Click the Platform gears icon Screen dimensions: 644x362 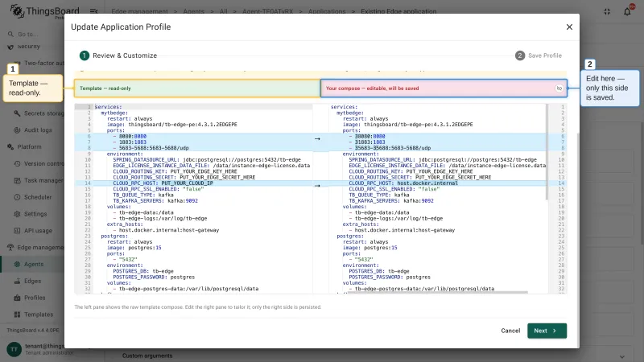[10, 147]
